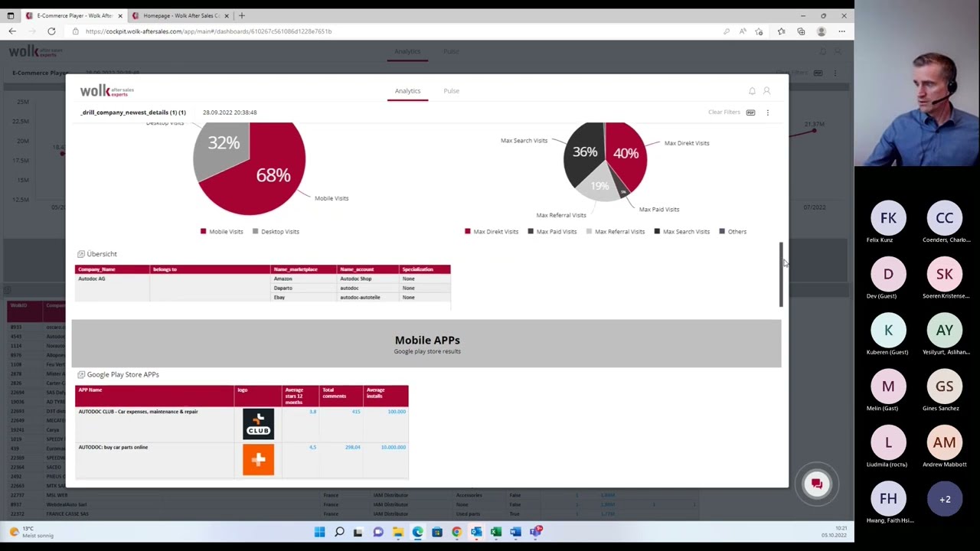Sort by Total comments column header
The height and width of the screenshot is (551, 980).
tap(341, 396)
